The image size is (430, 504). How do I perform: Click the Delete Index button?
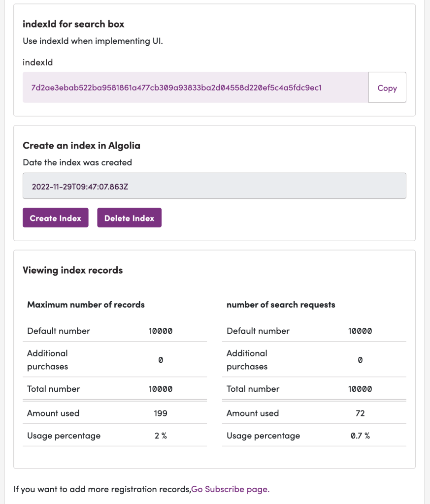click(x=129, y=218)
